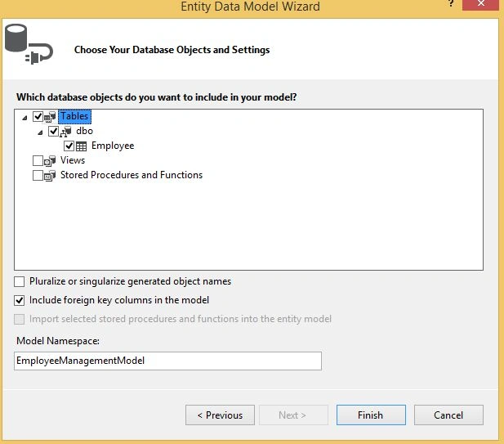Select Stored Procedures and Functions label
504x444 pixels.
coord(132,175)
